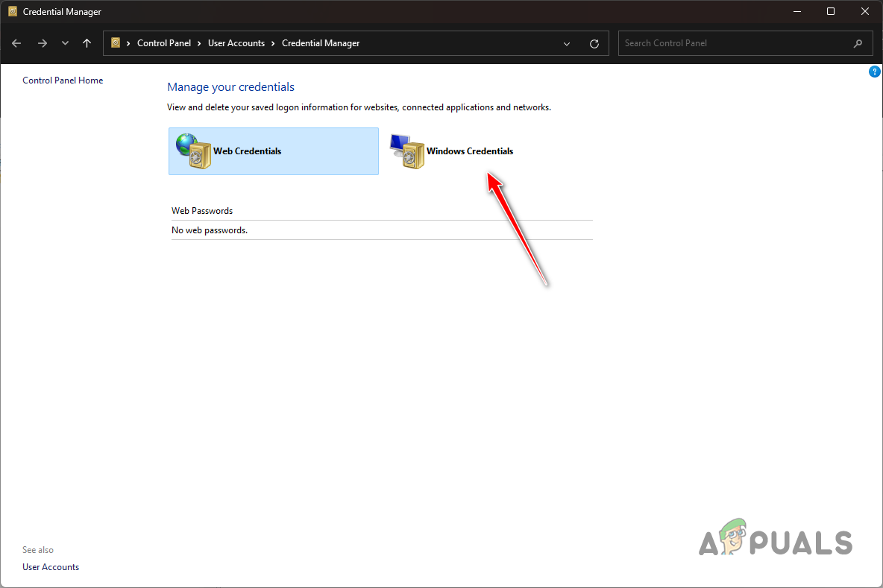Click the Refresh icon in address bar
The width and height of the screenshot is (883, 588).
594,43
